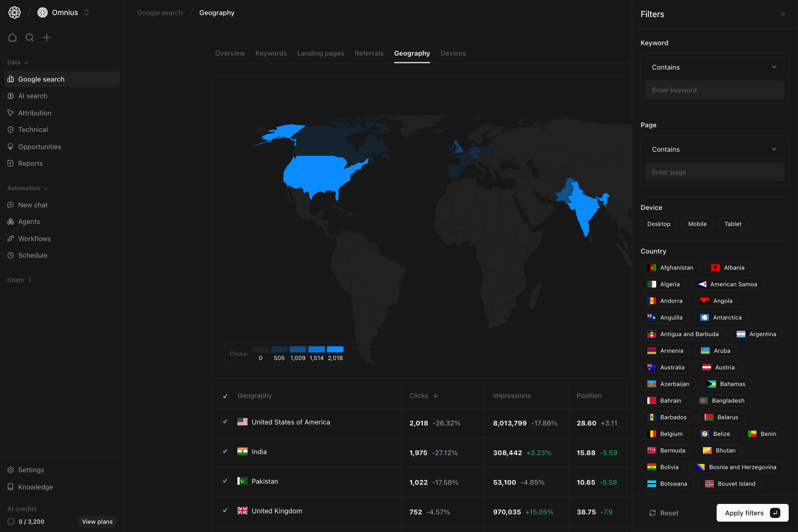
Task: Toggle the select-all checkbox in table header
Action: tap(225, 395)
